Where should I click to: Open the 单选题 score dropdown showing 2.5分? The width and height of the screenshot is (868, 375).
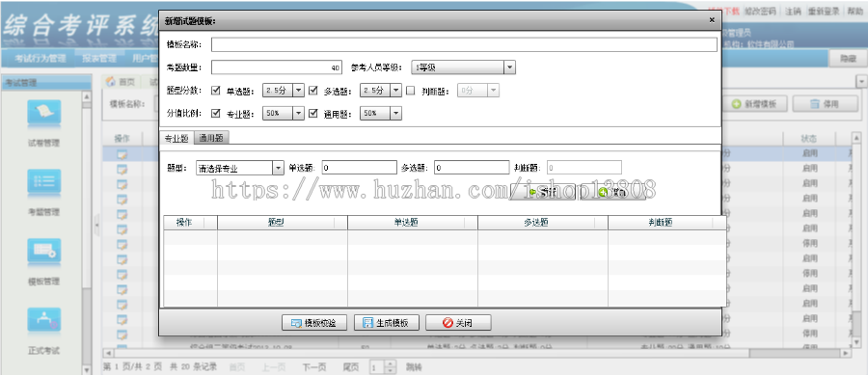point(284,91)
